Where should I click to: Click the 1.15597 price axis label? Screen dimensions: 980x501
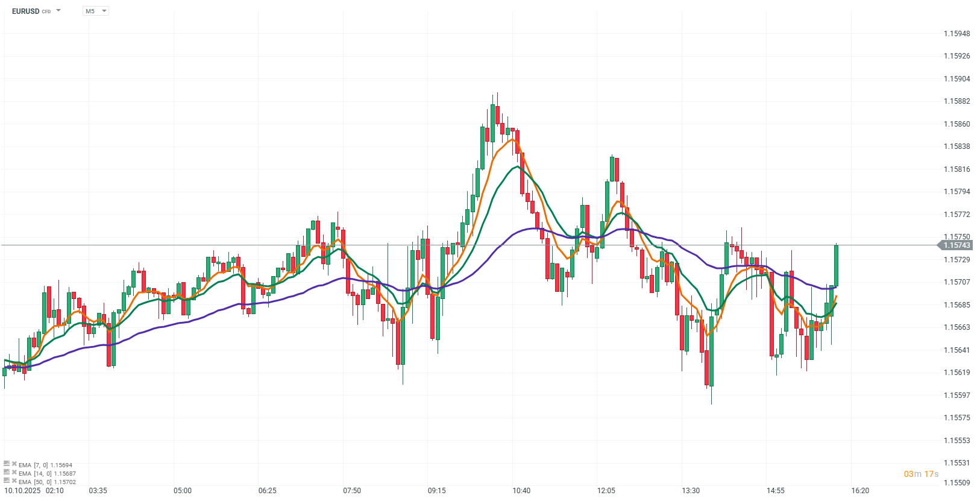pos(956,395)
